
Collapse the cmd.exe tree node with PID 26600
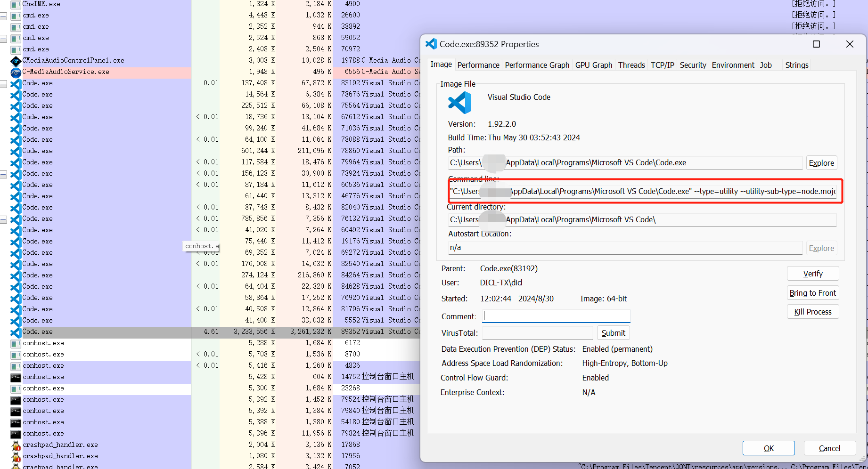coord(3,16)
